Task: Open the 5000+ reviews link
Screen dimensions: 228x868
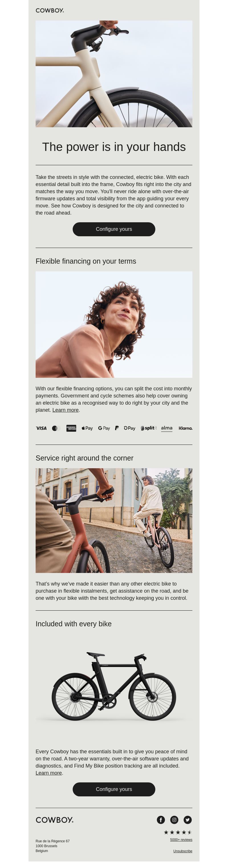Action: [x=181, y=840]
